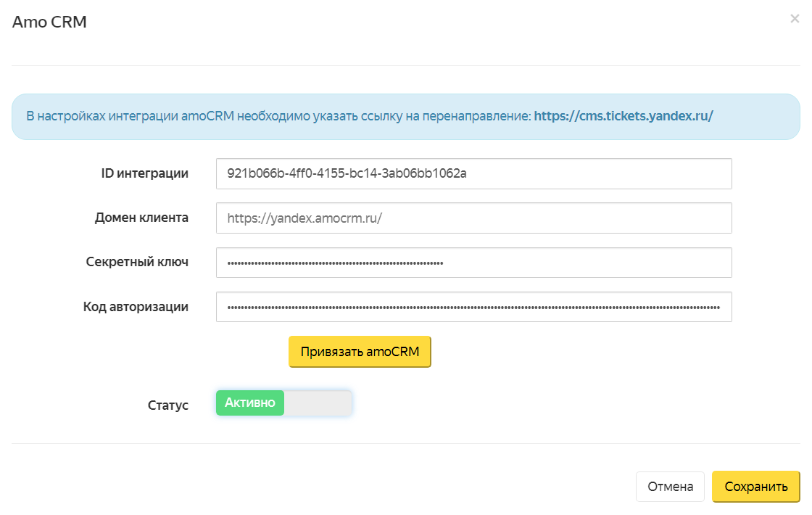Focus the Домен клиента field

pos(473,218)
